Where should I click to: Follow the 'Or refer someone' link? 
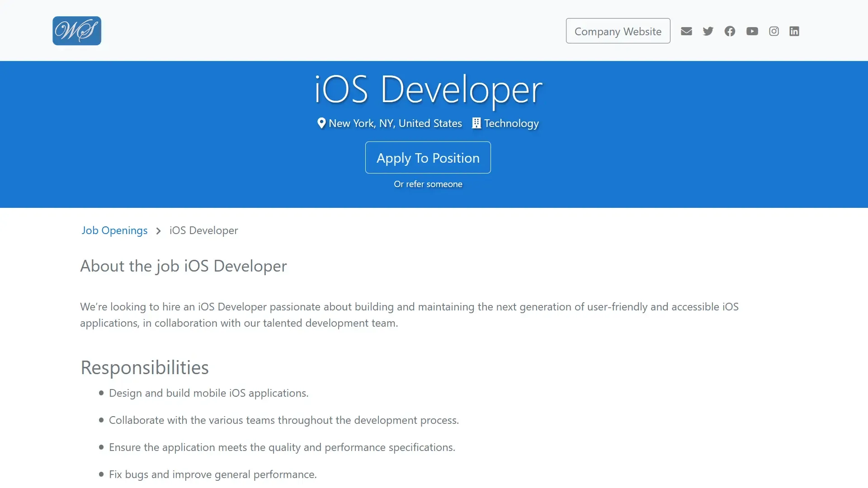pyautogui.click(x=428, y=184)
